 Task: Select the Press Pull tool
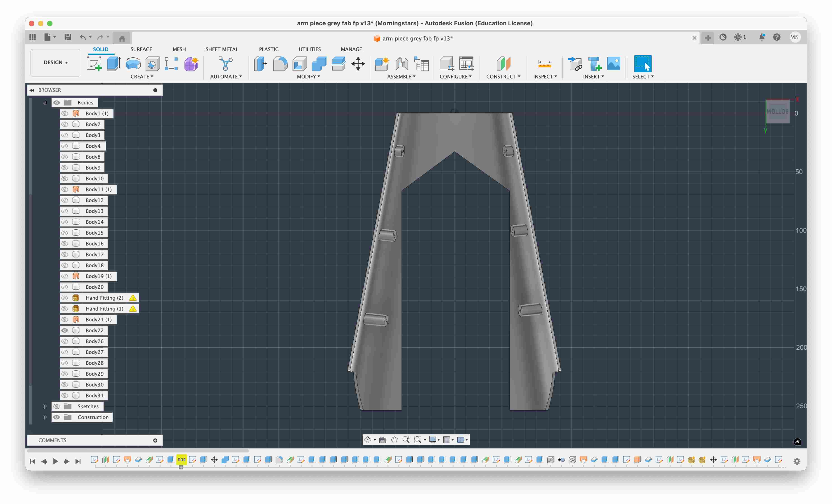260,64
